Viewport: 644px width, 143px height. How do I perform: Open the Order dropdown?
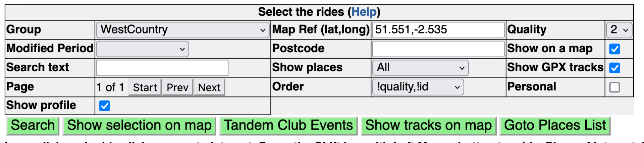[418, 87]
